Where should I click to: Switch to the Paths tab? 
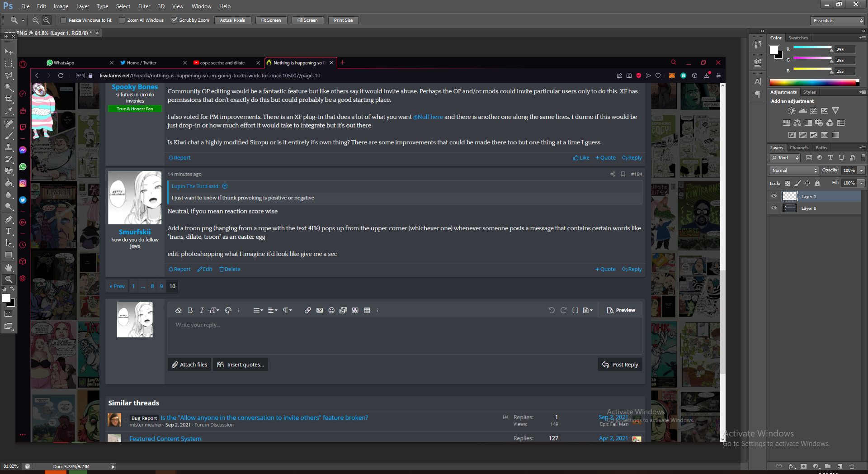coord(821,148)
